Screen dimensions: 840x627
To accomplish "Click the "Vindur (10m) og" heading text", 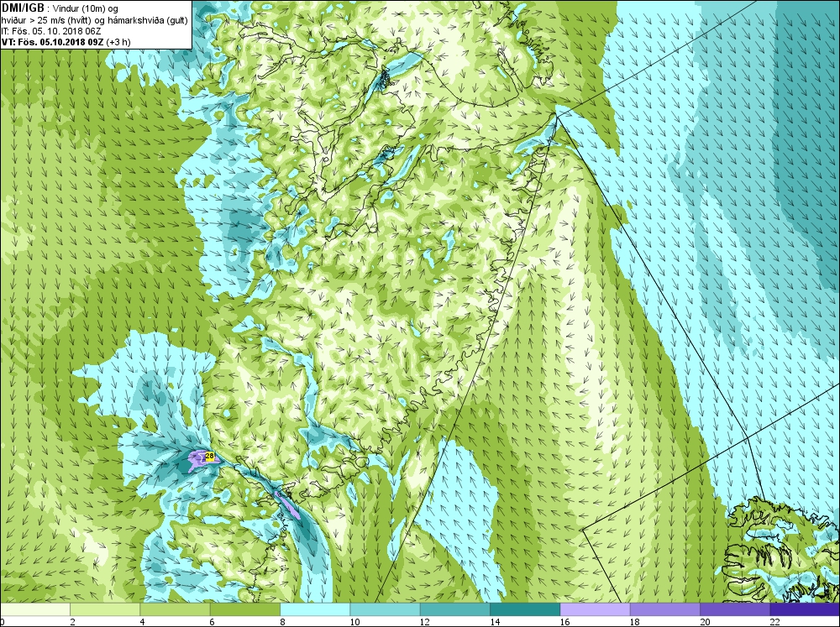I will coord(86,8).
